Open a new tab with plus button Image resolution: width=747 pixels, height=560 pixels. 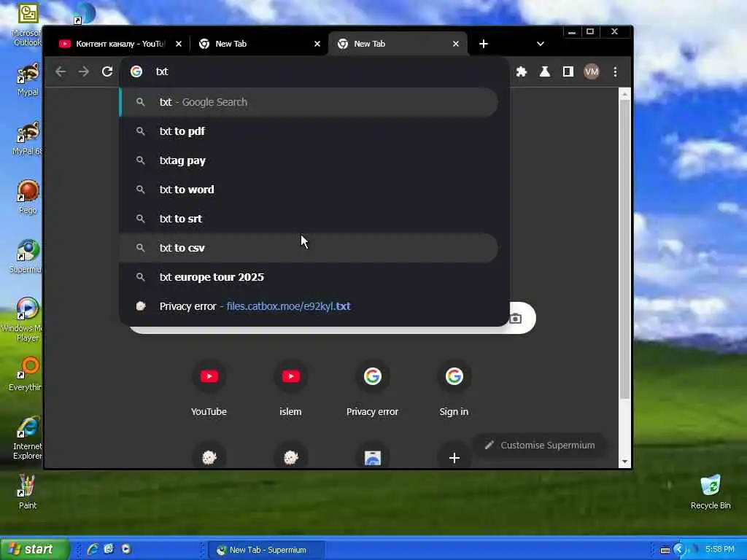pos(483,44)
